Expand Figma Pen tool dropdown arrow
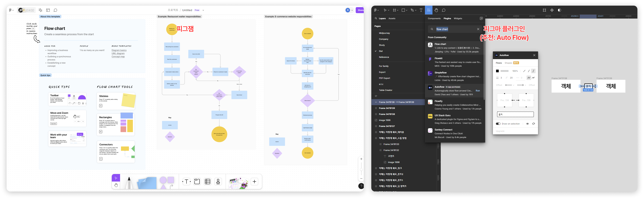This screenshot has width=644, height=199. [416, 11]
